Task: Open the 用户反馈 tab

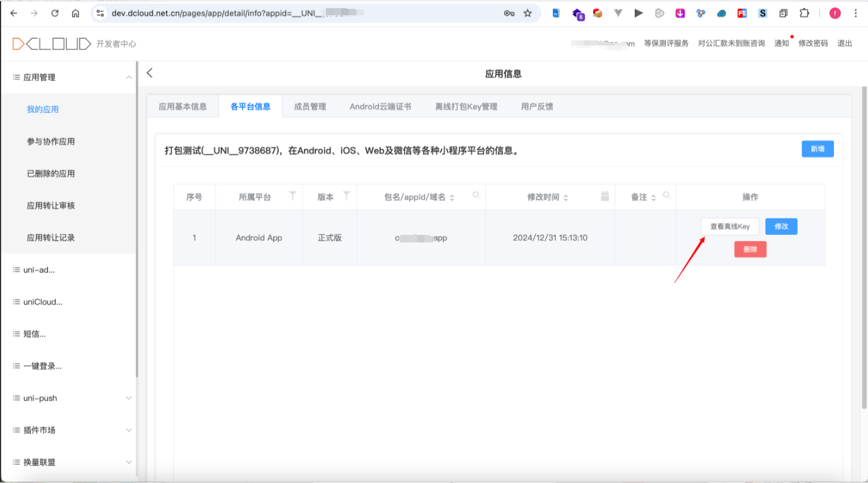Action: (537, 107)
